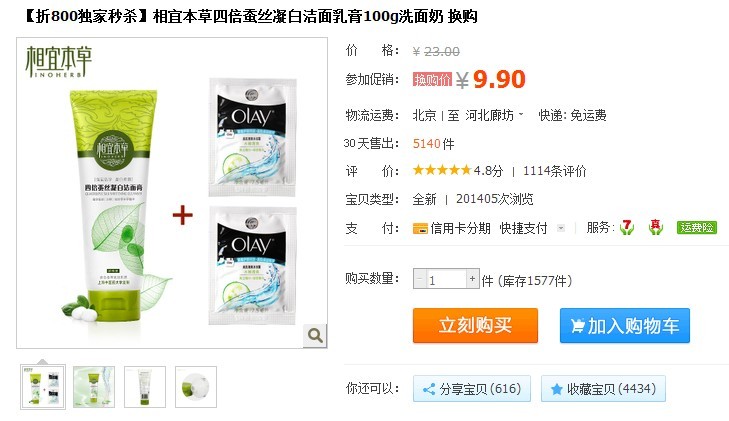Click the 立刻购买 buy now button
729x421 pixels.
pyautogui.click(x=475, y=325)
